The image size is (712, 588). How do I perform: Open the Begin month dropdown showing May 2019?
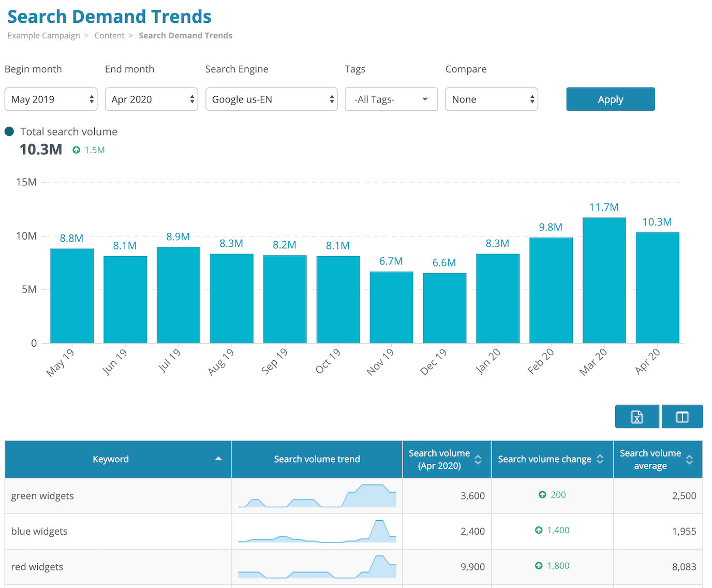(50, 99)
